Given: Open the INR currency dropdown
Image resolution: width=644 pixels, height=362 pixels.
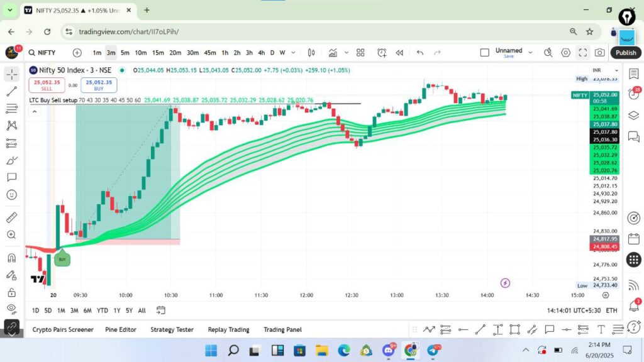Looking at the screenshot, I should (x=605, y=70).
